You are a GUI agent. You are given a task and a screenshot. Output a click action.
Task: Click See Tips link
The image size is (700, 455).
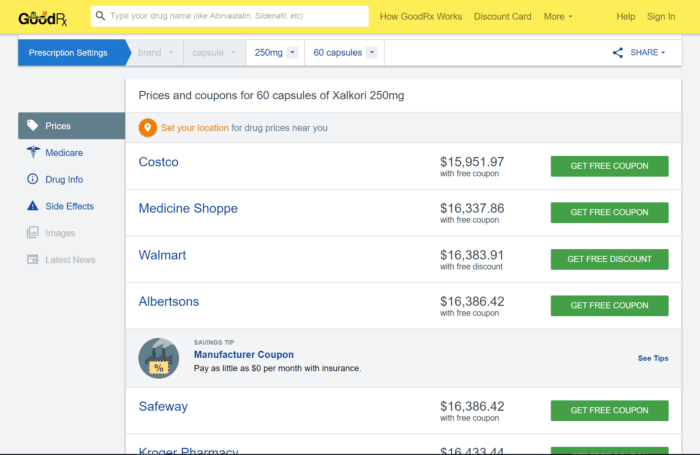[x=653, y=358]
